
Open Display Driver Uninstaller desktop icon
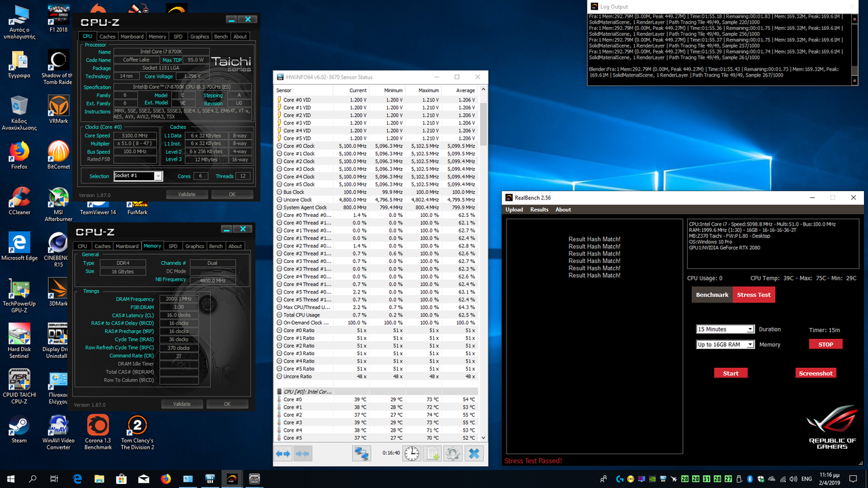pos(58,342)
